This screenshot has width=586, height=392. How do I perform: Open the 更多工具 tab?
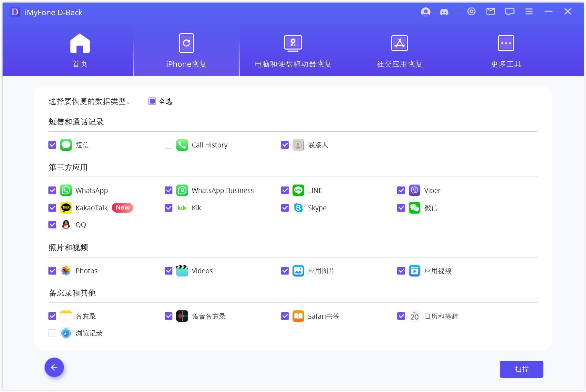point(506,51)
